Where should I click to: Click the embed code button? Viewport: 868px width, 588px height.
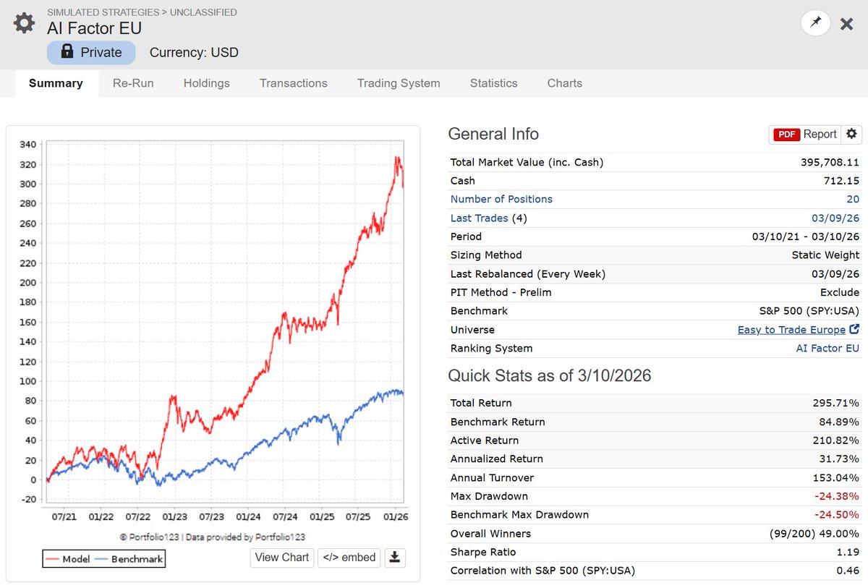349,557
